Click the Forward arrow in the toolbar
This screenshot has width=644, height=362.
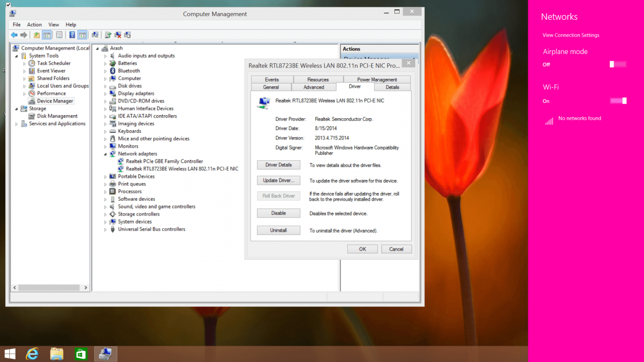click(x=24, y=35)
